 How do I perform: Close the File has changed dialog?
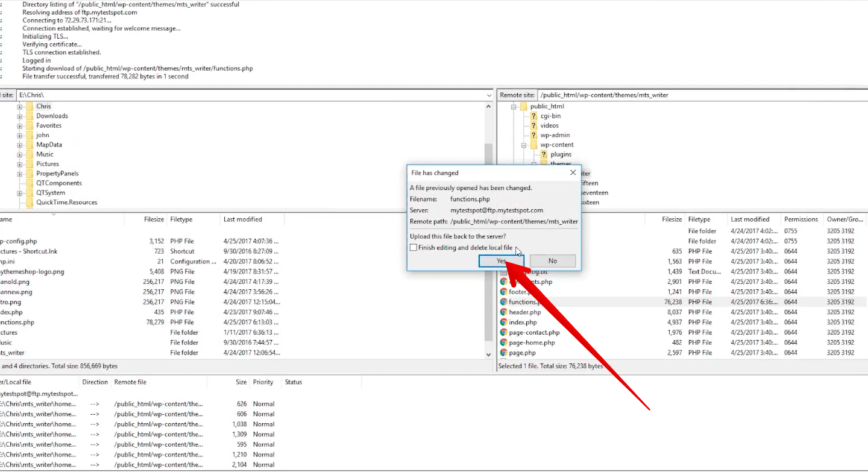[573, 173]
